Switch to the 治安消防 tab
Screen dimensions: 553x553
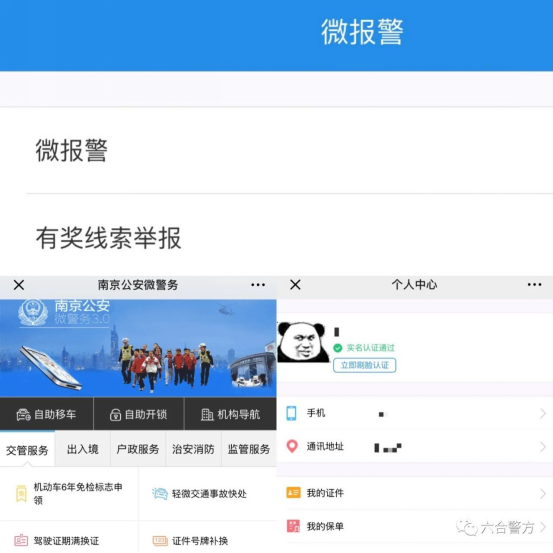pyautogui.click(x=193, y=449)
